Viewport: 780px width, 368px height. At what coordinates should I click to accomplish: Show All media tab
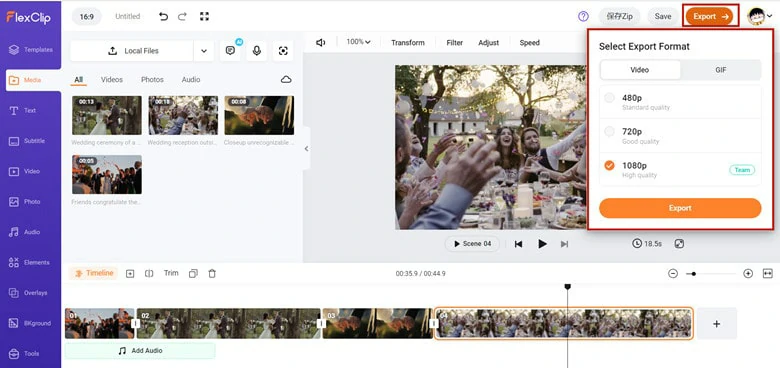79,80
